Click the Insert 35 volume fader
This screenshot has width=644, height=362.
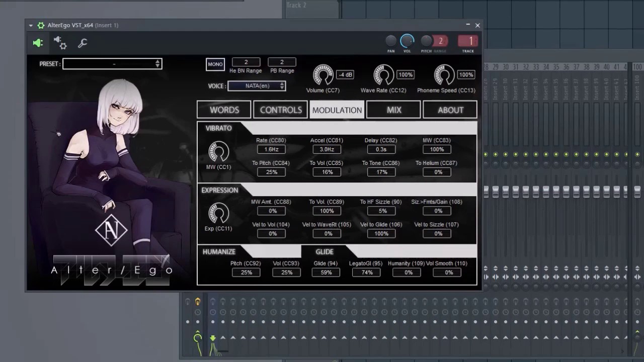click(556, 191)
